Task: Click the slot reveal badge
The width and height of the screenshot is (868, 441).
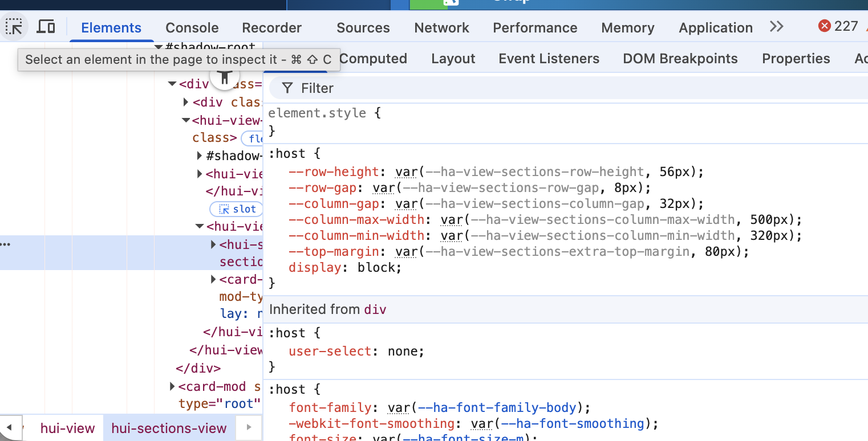Action: point(237,209)
